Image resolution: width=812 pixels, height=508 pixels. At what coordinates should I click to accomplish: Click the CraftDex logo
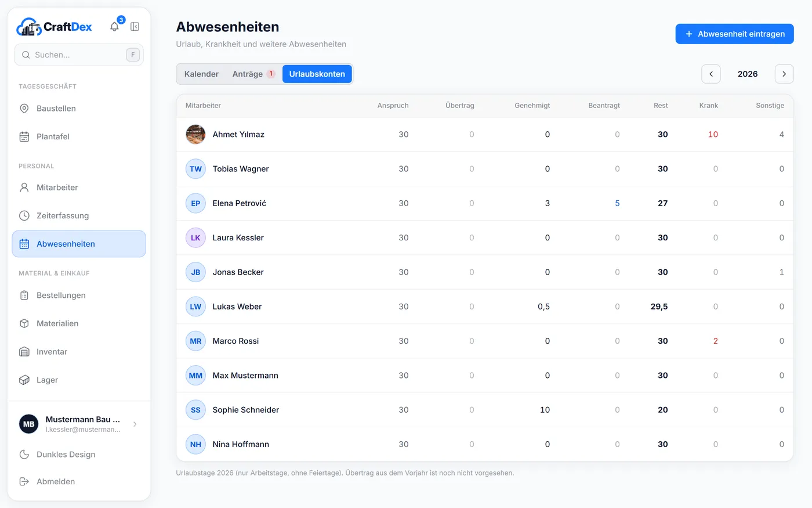(x=54, y=27)
